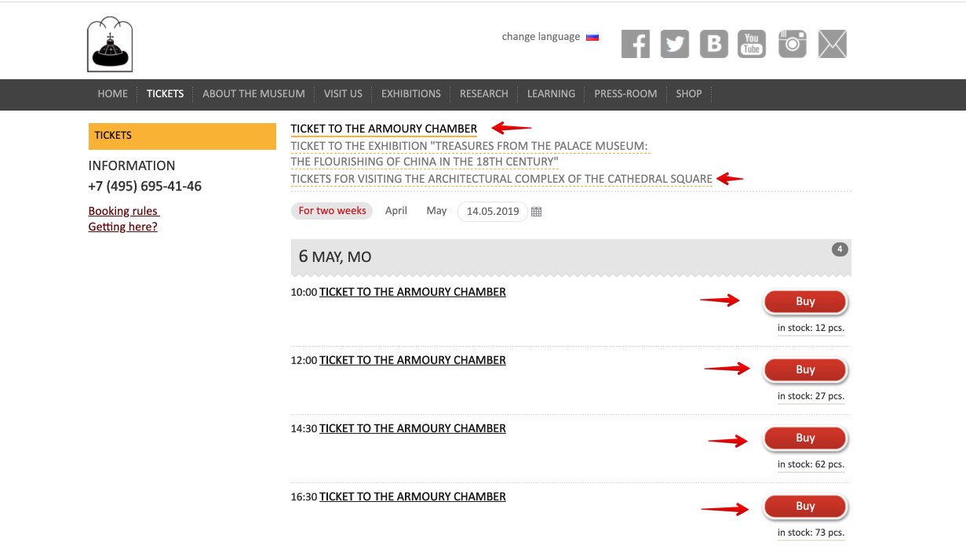Open the calendar date picker icon

pyautogui.click(x=537, y=212)
